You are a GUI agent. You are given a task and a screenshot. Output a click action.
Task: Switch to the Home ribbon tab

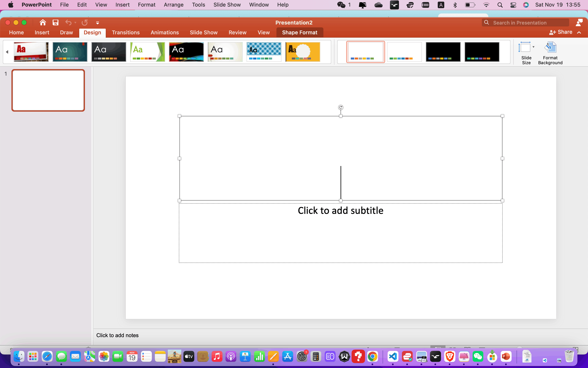click(x=16, y=32)
